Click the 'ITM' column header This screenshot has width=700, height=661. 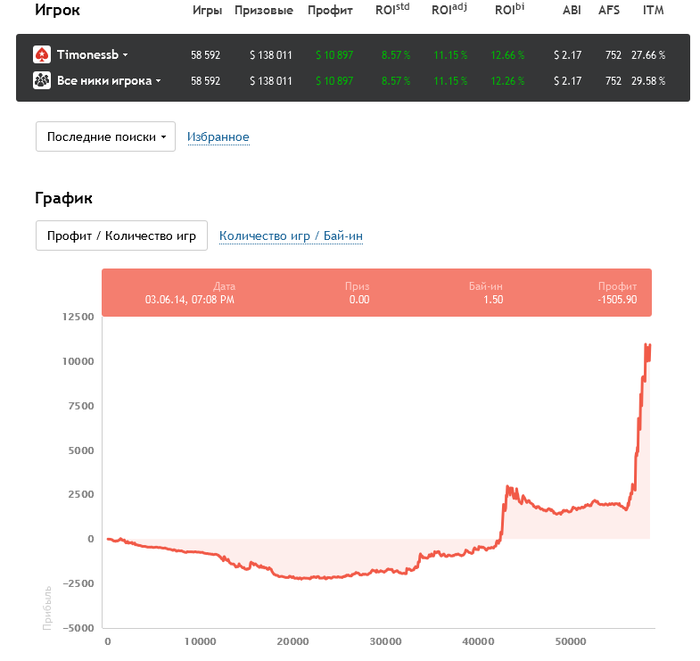click(653, 11)
